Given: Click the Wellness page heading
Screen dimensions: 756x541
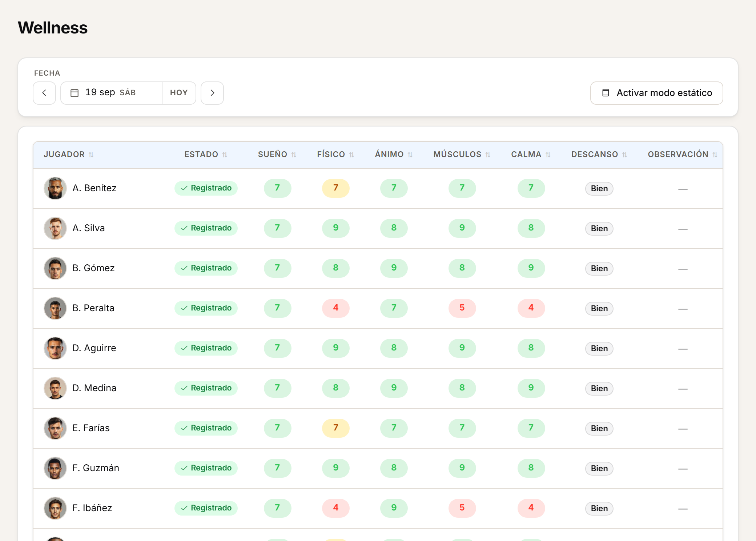Looking at the screenshot, I should click(x=53, y=28).
